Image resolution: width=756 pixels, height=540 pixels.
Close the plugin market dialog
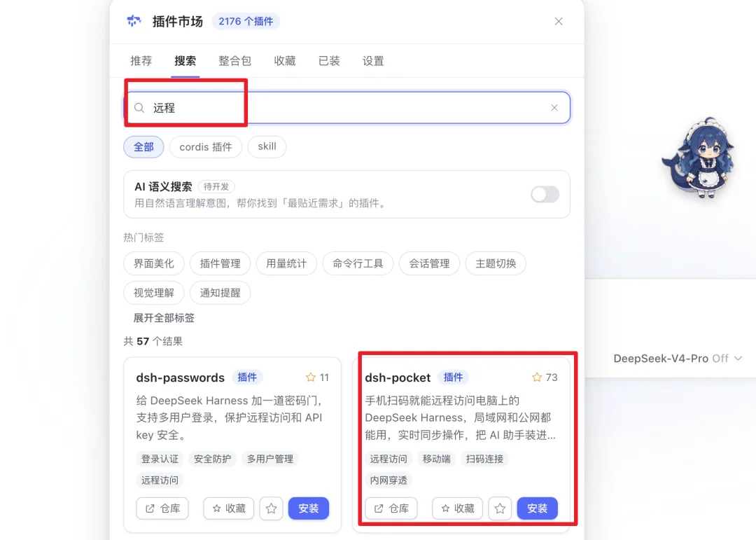[559, 21]
